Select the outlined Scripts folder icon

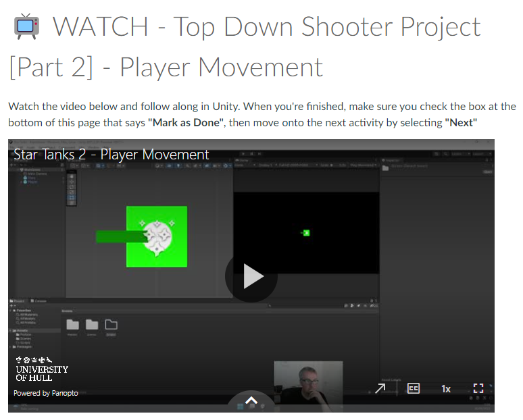coord(111,325)
